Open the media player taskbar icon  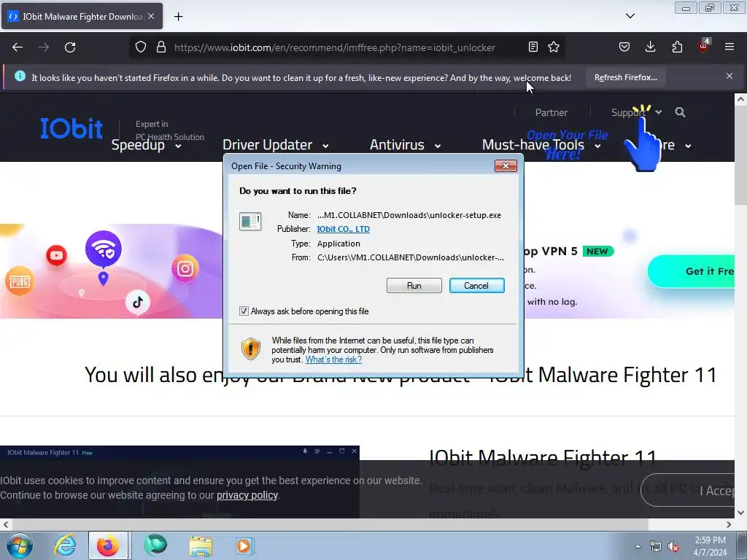[x=245, y=545]
